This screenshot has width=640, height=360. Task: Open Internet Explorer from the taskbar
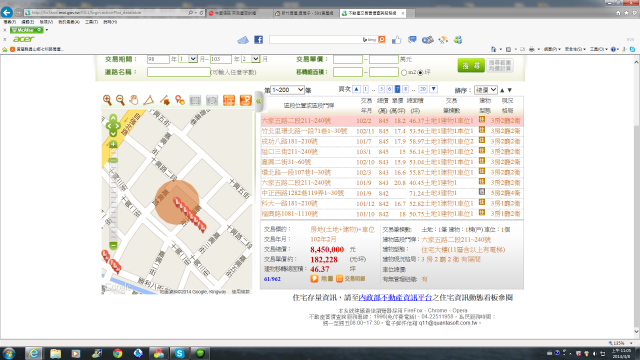click(34, 353)
